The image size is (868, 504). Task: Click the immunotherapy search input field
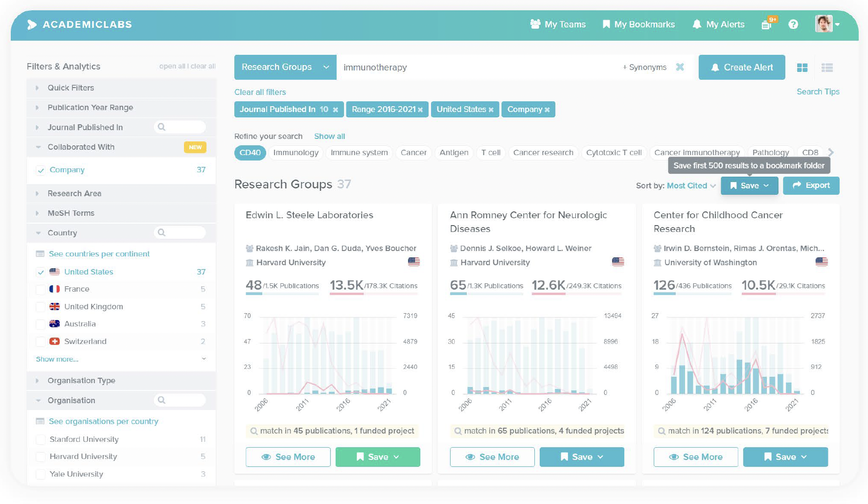[x=477, y=67]
